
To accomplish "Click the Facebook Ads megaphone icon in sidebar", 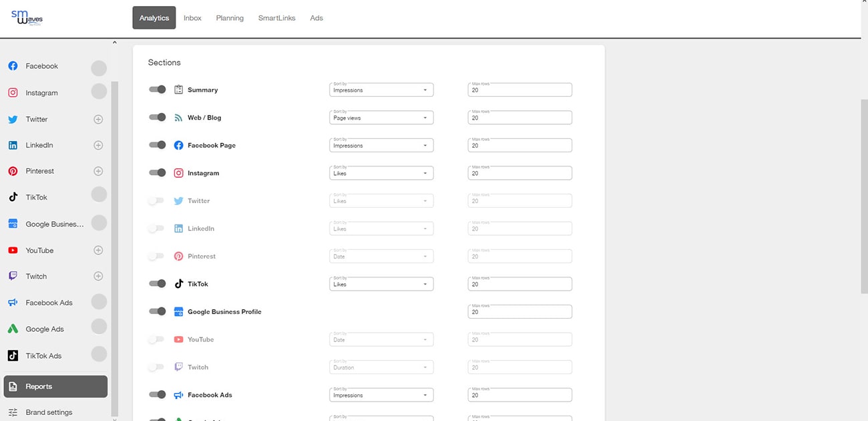I will (13, 303).
